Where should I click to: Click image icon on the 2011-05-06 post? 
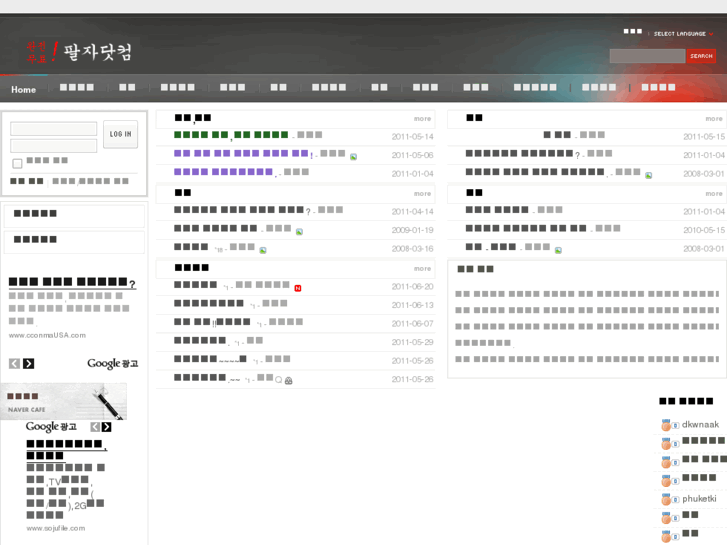[x=353, y=157]
